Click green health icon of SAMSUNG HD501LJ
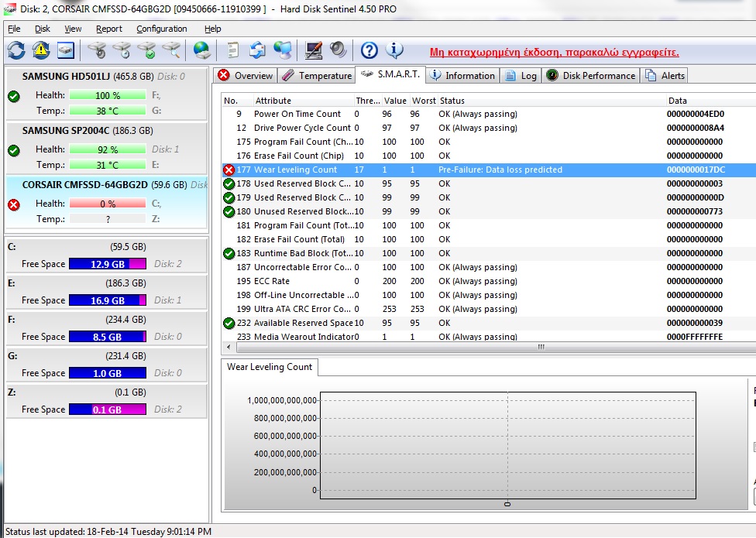The width and height of the screenshot is (756, 538). click(14, 96)
